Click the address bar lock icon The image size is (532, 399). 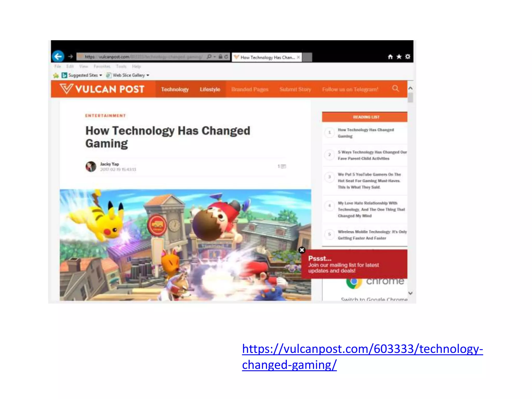tap(220, 57)
